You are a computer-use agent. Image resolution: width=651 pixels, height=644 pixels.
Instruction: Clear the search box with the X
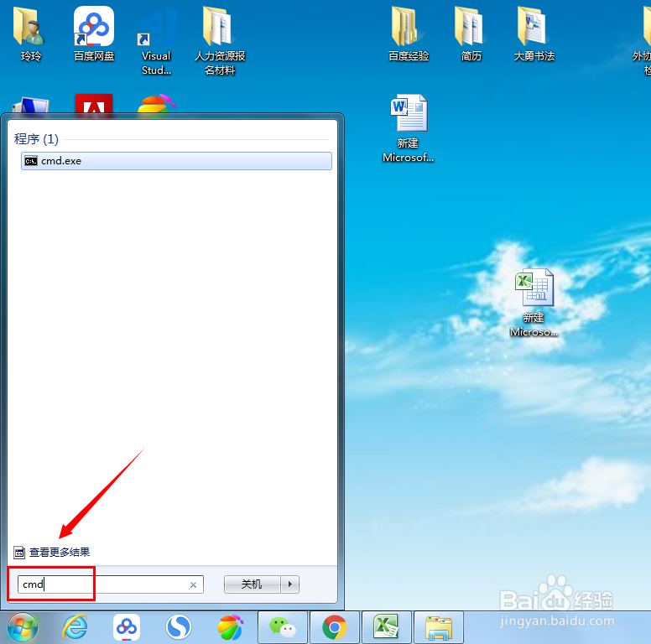pyautogui.click(x=193, y=585)
